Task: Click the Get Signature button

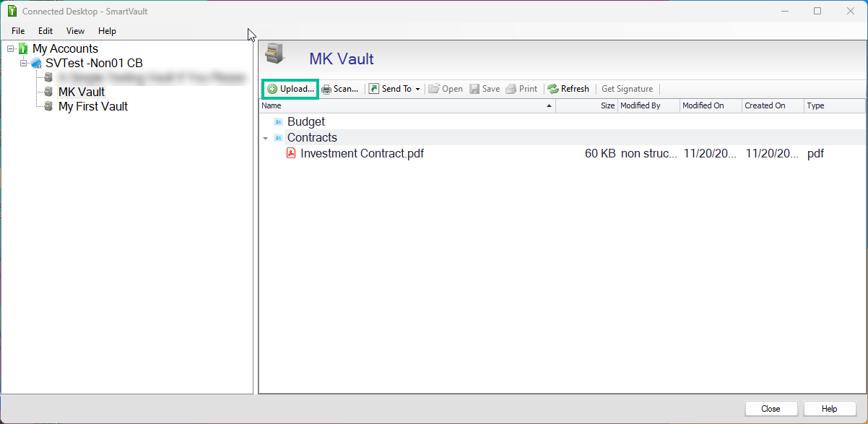Action: 627,89
